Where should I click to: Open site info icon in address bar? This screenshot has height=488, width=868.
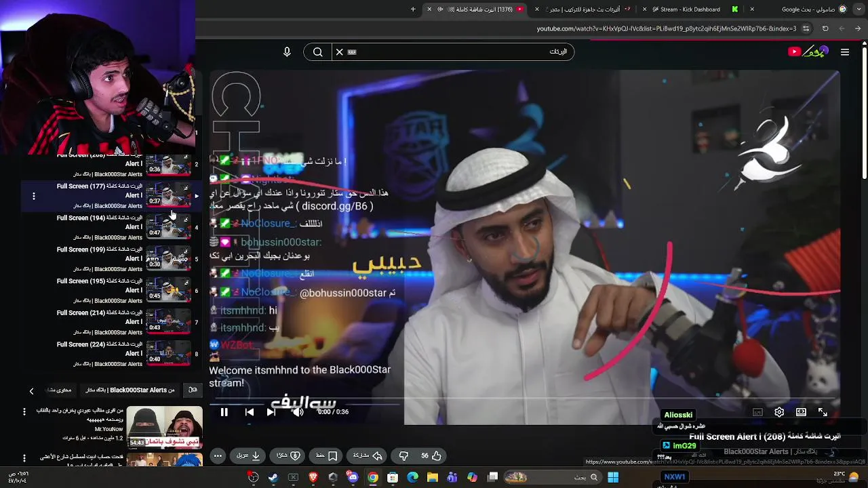(x=806, y=28)
